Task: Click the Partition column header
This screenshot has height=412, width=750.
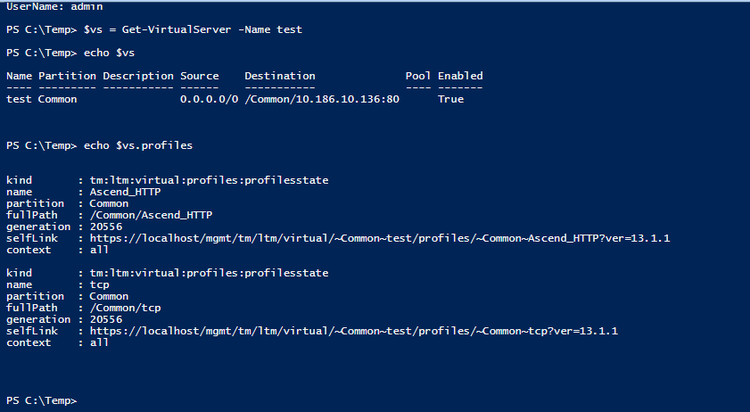Action: coord(67,76)
